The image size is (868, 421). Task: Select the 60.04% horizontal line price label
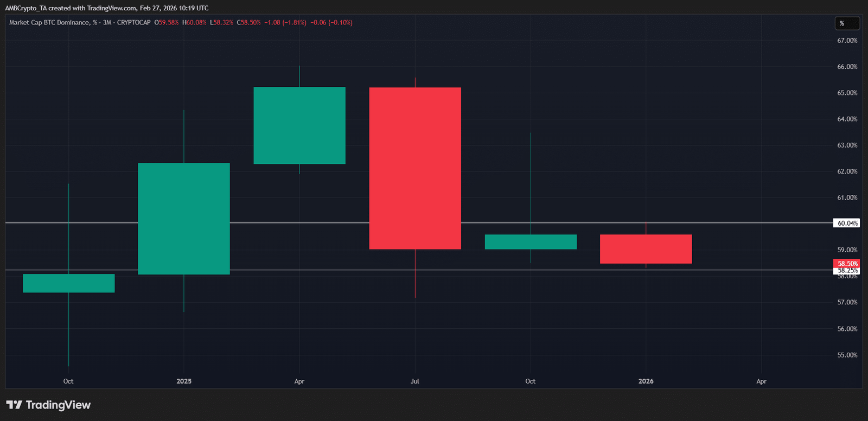click(847, 223)
